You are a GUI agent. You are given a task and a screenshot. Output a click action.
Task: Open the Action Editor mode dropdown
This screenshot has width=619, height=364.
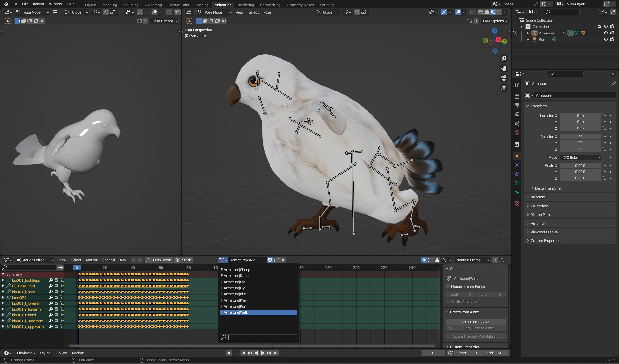click(x=35, y=260)
